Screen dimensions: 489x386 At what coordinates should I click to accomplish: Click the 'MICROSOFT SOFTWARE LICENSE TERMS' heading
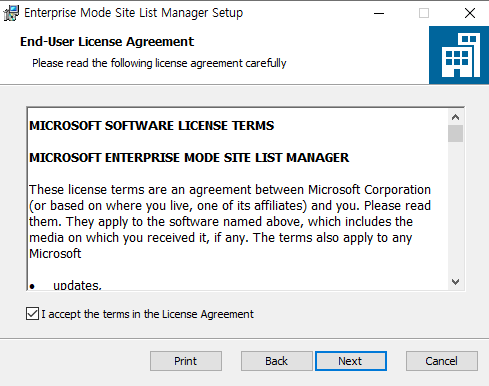[152, 126]
